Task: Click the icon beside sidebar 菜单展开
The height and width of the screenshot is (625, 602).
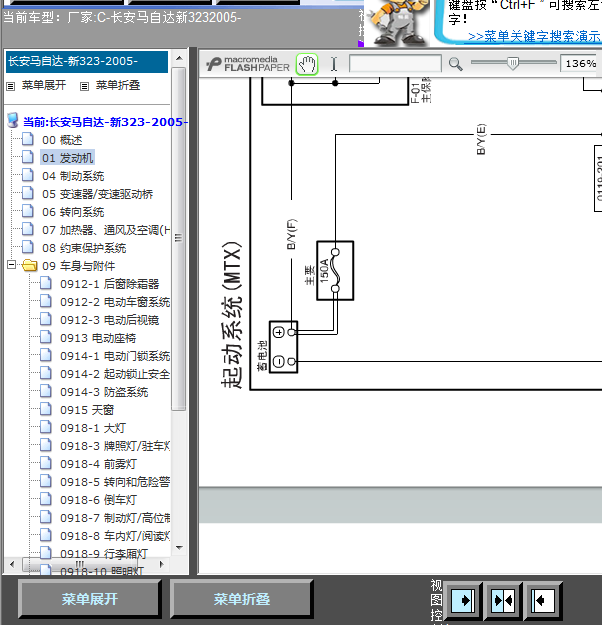Action: 11,86
